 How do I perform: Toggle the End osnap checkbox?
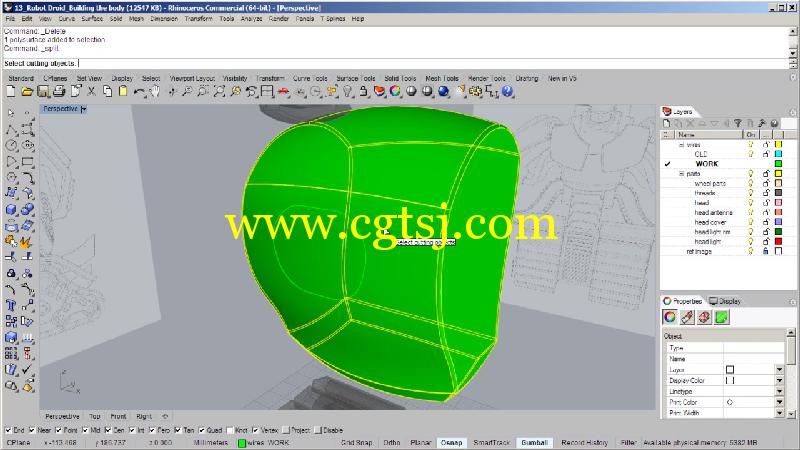point(8,430)
